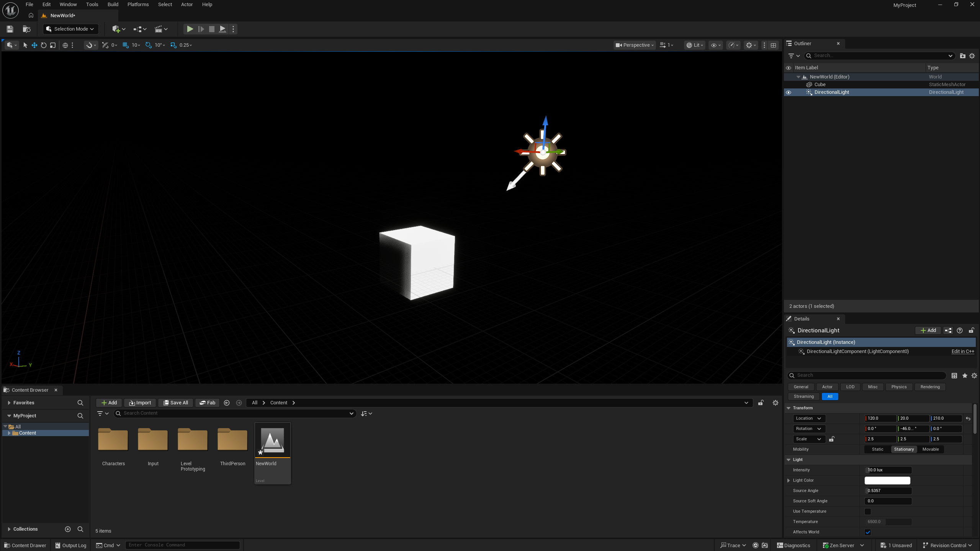Viewport: 980px width, 551px height.
Task: Click the lock Details panel icon
Action: [971, 330]
